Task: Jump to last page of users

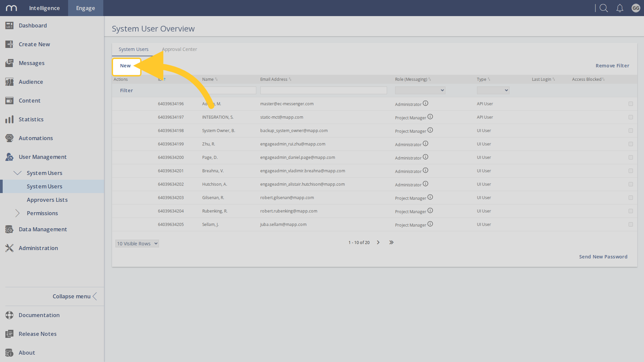Action: (x=391, y=242)
